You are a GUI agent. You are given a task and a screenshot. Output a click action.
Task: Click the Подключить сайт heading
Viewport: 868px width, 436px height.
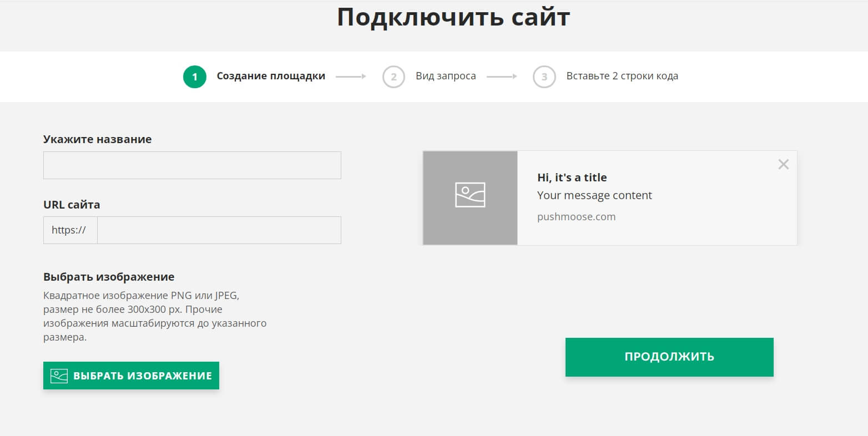[453, 17]
